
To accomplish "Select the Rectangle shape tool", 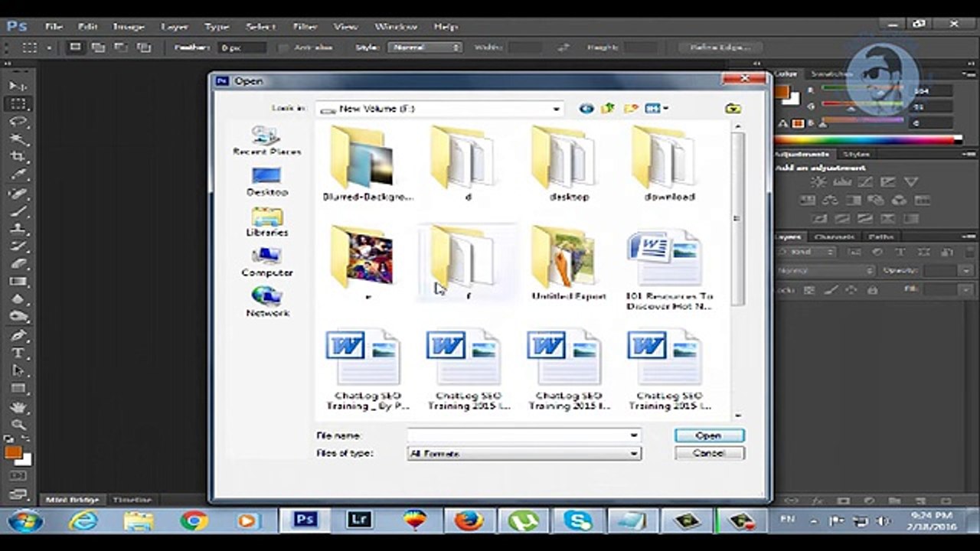I will click(18, 389).
